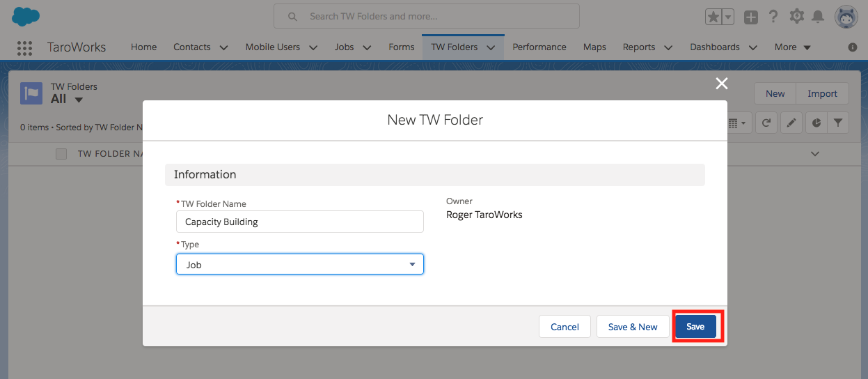The width and height of the screenshot is (868, 379).
Task: Focus the Search TW Folders search box
Action: point(426,16)
